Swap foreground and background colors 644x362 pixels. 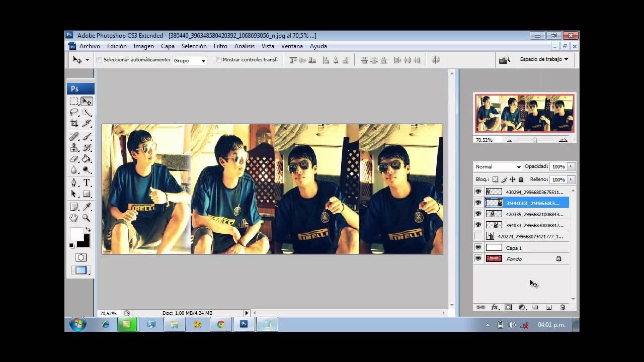[88, 230]
